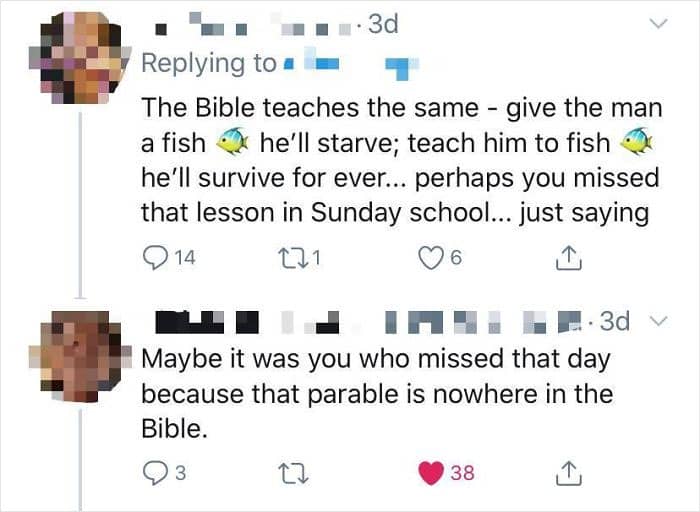Reply to the 'nowhere in the Bible' tweet
The image size is (700, 512).
(154, 473)
